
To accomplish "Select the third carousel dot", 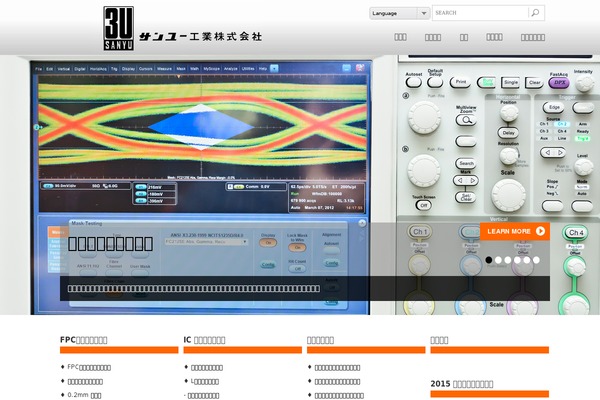I will [x=508, y=260].
